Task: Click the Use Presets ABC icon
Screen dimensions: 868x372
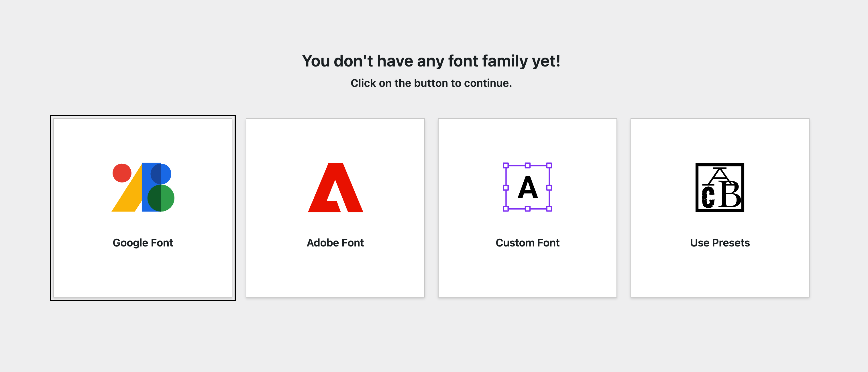Action: coord(720,188)
